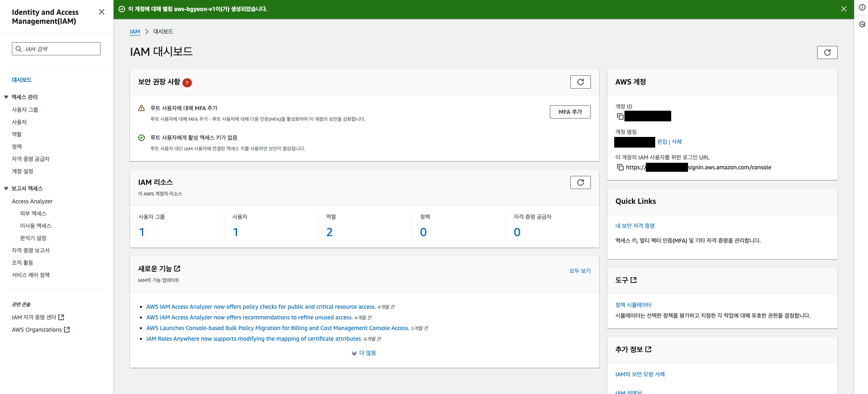Click the signin.aws.amazon.com/console URL text
Screen dimensions: 868x394
click(x=730, y=167)
